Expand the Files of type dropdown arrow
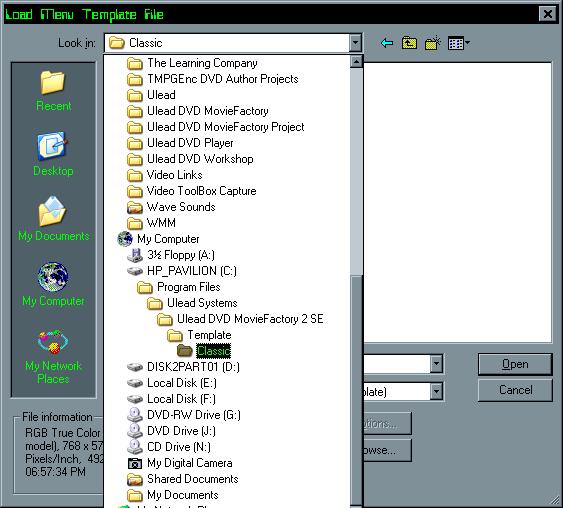Viewport: 563px width, 508px height. coord(436,391)
